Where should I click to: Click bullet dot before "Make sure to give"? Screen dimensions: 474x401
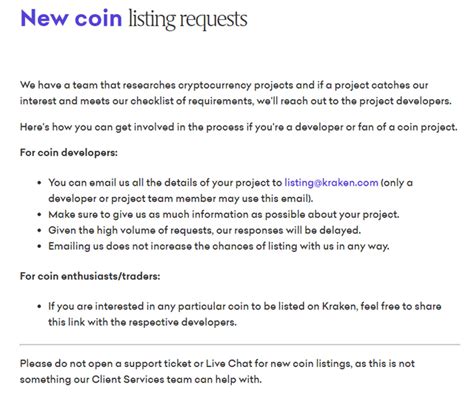coord(40,215)
